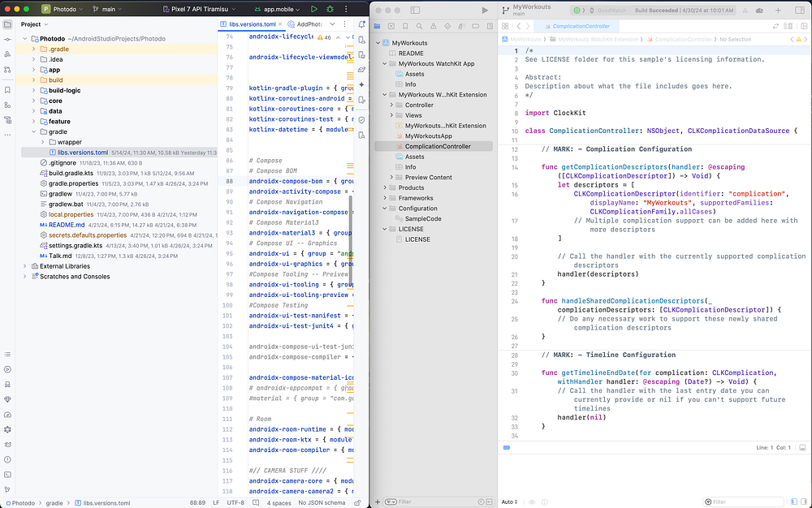
Task: Open Xcode cloud status icon in toolbar
Action: (759, 10)
